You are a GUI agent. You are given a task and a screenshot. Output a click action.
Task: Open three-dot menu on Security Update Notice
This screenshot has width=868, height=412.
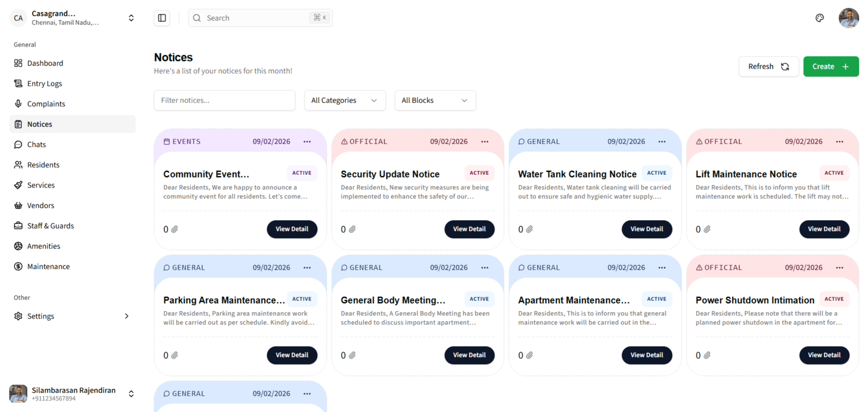point(485,142)
